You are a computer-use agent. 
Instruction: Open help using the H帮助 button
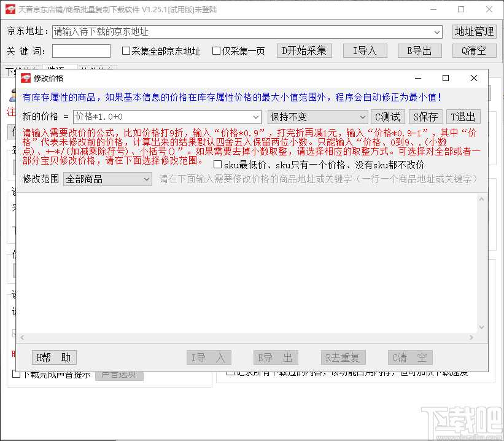54,357
